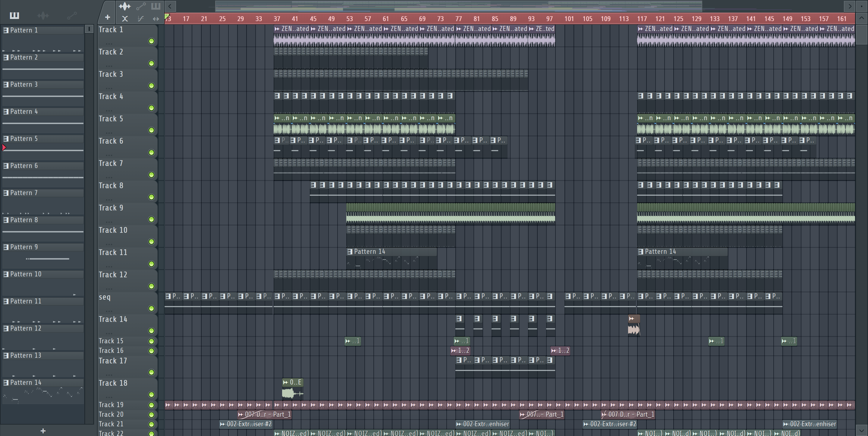Select Pattern 10 in the pattern list
The height and width of the screenshot is (436, 868).
[x=43, y=274]
